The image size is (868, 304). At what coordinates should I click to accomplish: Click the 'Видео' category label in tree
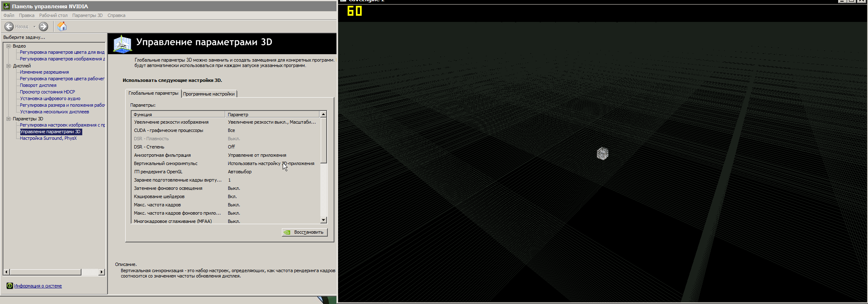pos(19,46)
